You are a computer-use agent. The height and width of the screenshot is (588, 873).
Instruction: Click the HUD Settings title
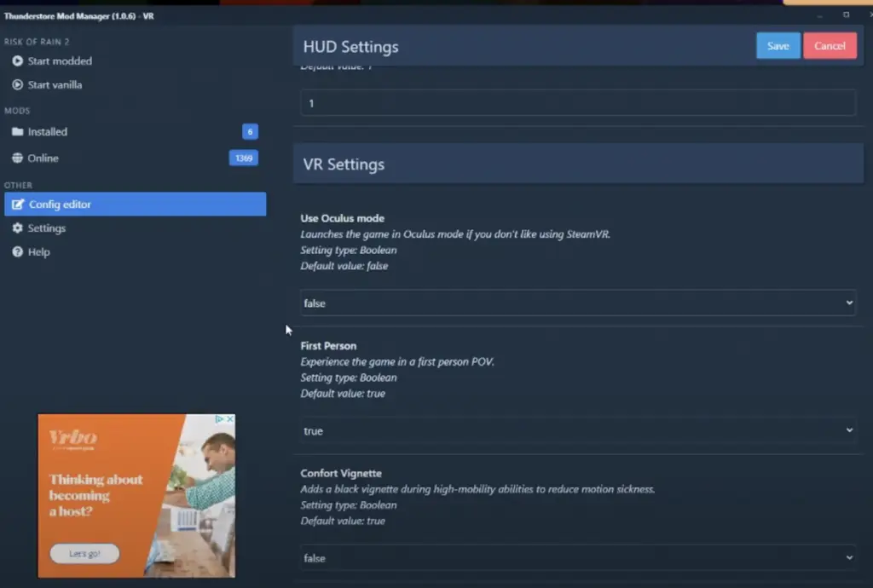(350, 47)
